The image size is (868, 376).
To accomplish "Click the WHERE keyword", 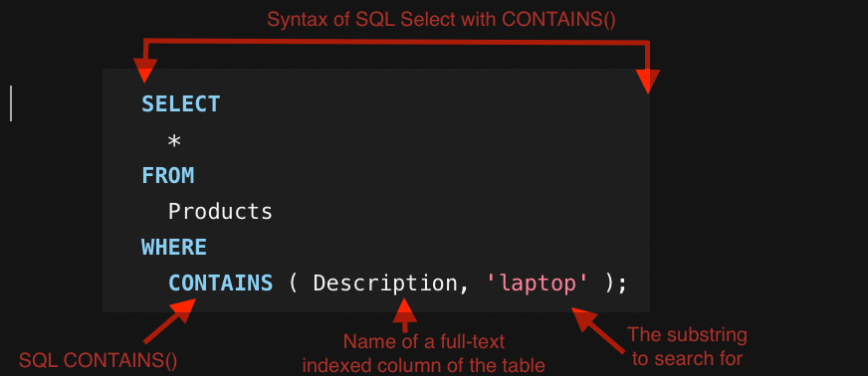I will [174, 247].
